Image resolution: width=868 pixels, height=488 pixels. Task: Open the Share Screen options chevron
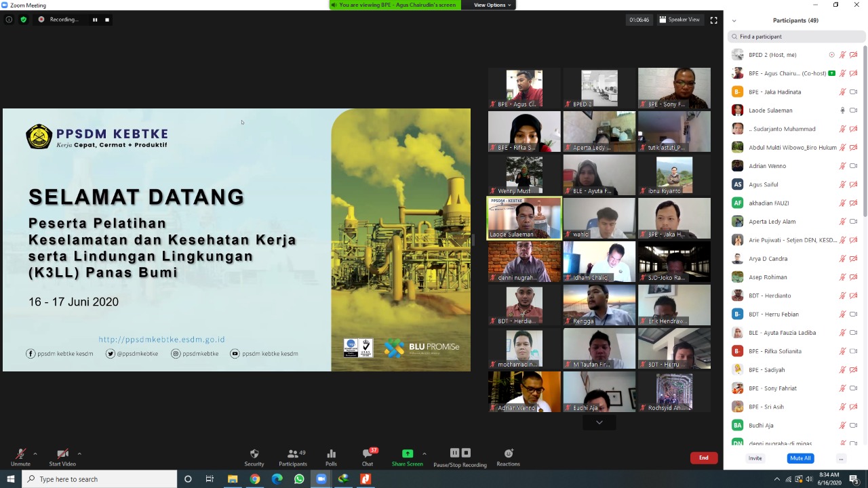click(425, 454)
